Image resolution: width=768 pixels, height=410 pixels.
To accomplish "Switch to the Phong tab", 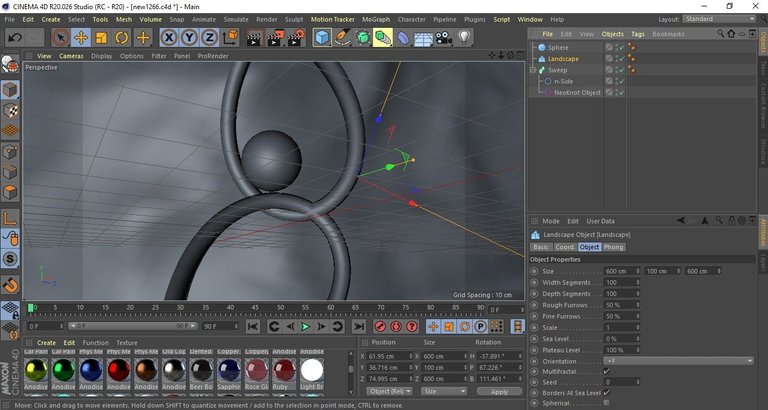I will click(613, 247).
